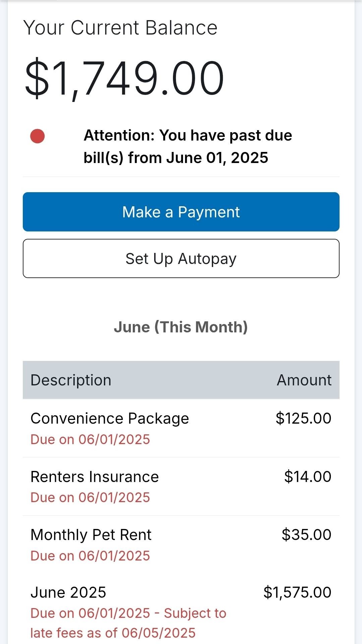Click the red past-due alert dot
This screenshot has height=644, width=362.
[38, 136]
